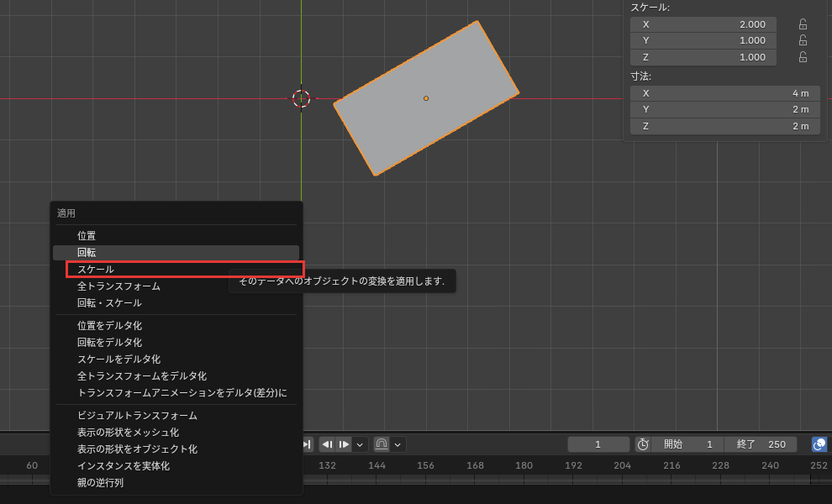Viewport: 832px width, 504px height.
Task: Choose ビジュアルトランスフォーム menu entry
Action: coord(176,416)
